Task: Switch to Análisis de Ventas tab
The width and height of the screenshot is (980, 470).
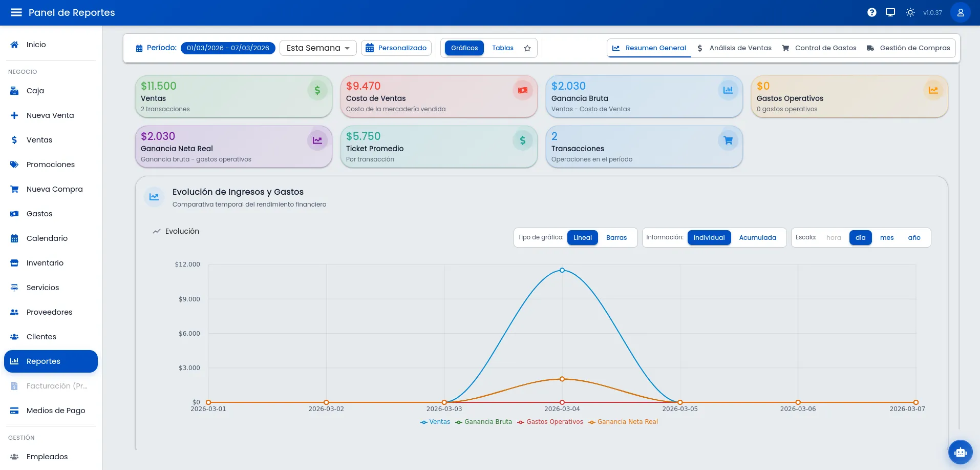Action: (734, 48)
